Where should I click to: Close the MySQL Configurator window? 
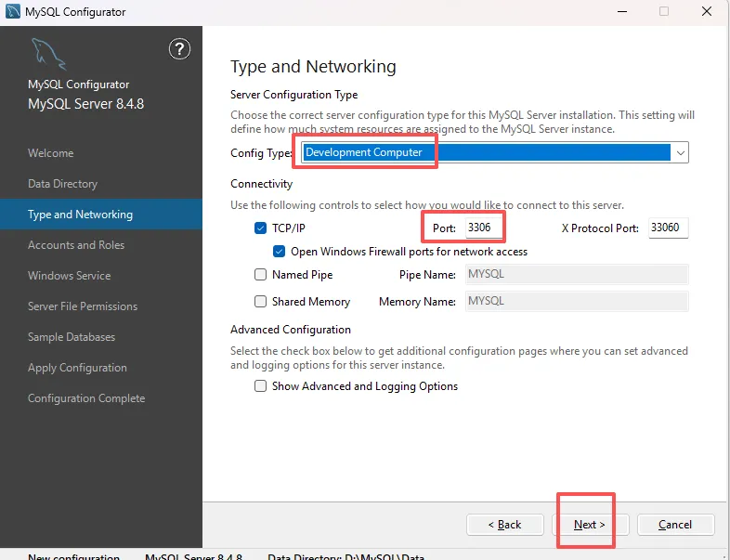pos(706,11)
